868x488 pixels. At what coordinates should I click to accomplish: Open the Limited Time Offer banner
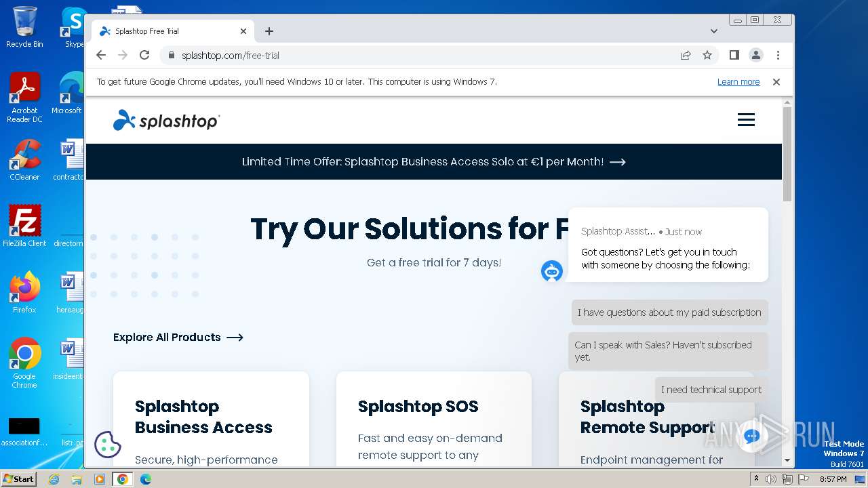coord(434,161)
